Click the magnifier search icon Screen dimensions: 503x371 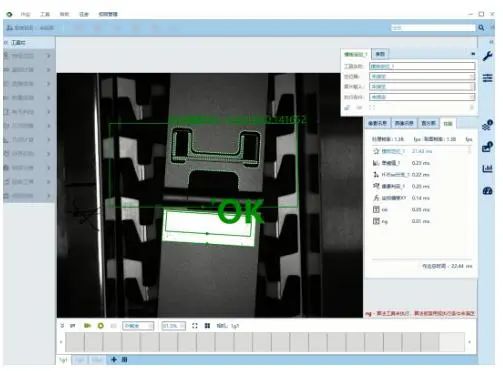(x=481, y=28)
